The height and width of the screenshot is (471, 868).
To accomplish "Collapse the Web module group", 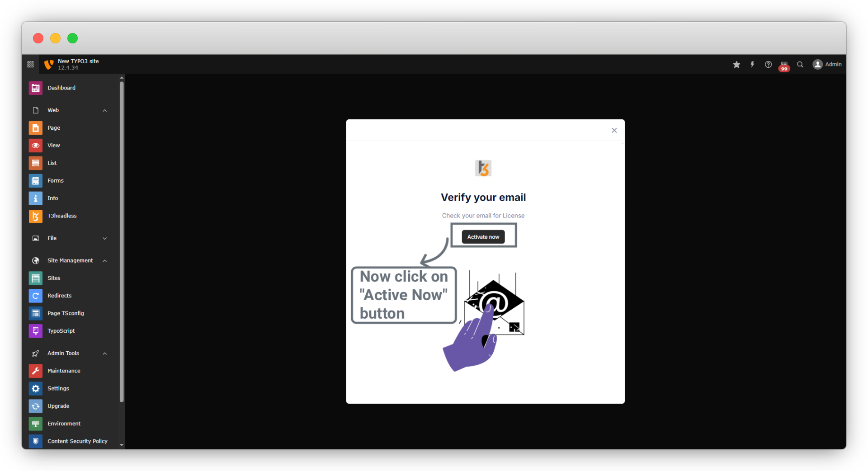I will point(104,110).
